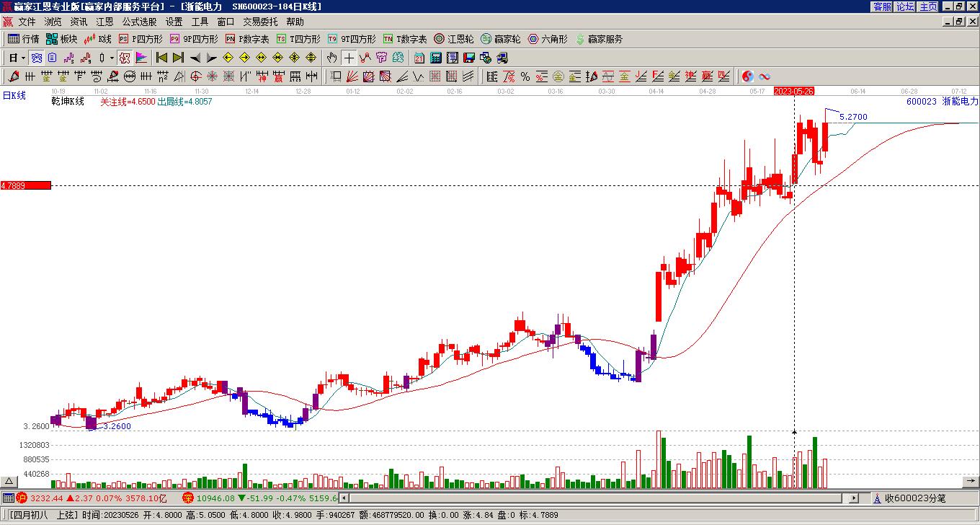Select the hand pan tool
This screenshot has height=525, width=980.
click(x=331, y=58)
